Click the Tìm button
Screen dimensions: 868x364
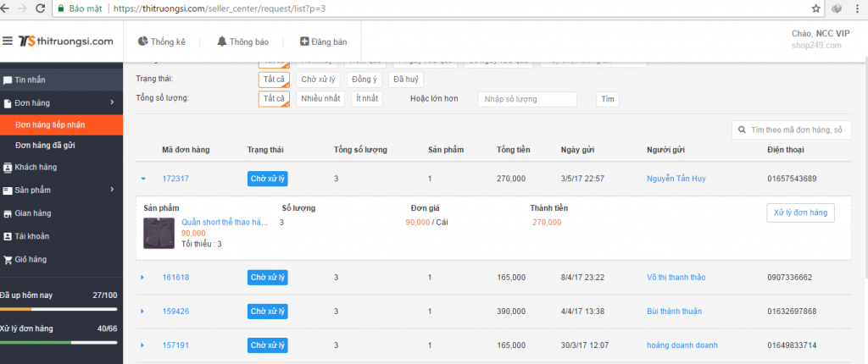tap(607, 100)
